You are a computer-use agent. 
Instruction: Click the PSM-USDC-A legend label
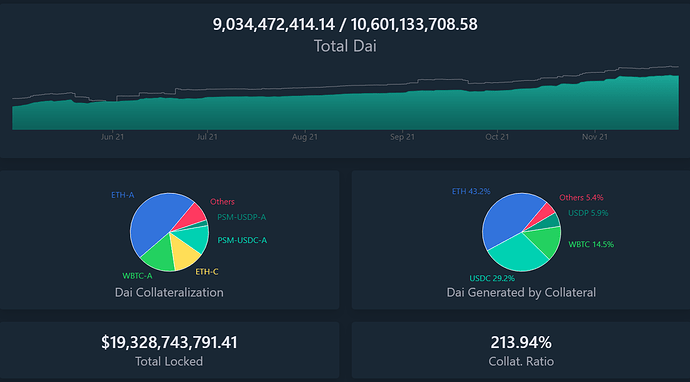[242, 240]
